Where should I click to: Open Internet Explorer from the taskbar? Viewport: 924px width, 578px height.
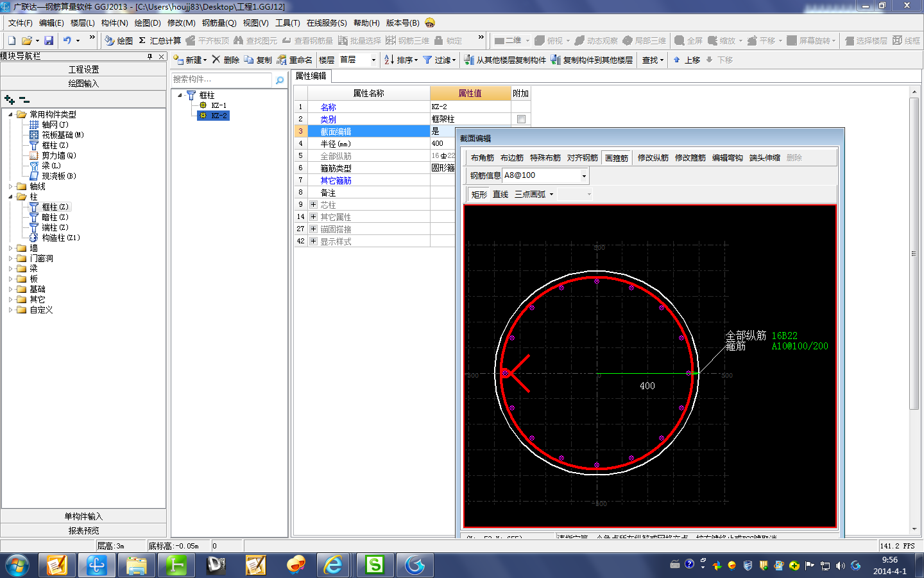333,565
